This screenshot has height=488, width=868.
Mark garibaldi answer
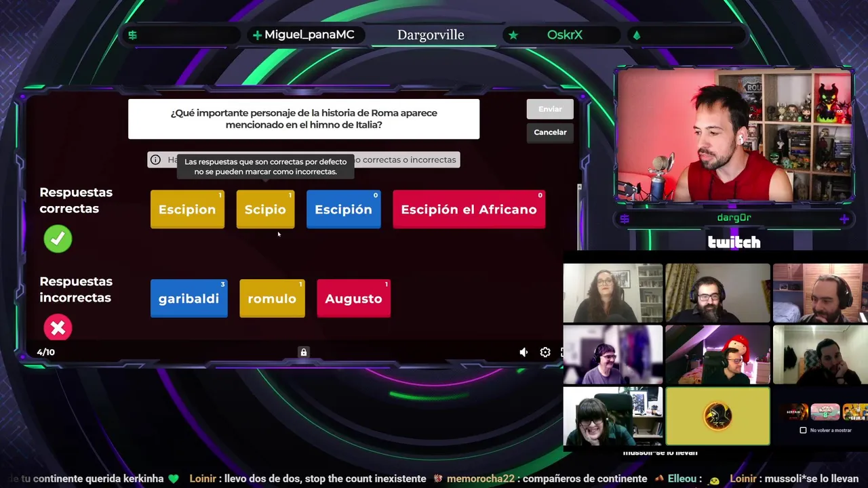tap(189, 299)
